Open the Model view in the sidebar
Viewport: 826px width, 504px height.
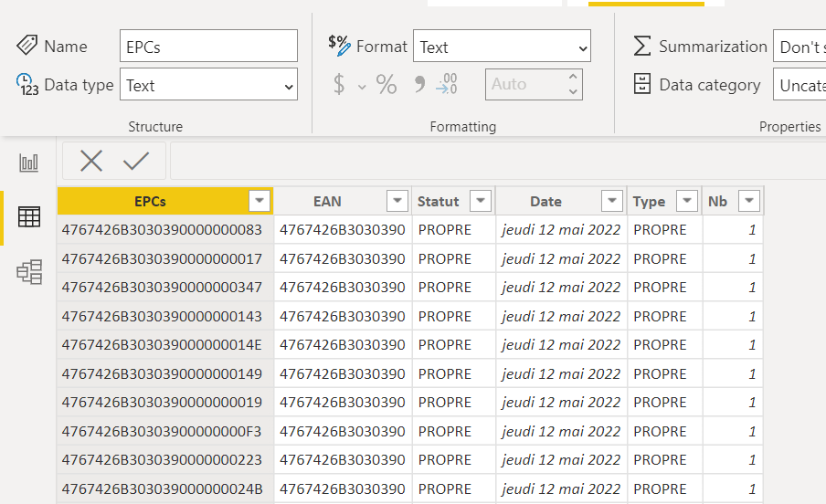pos(29,272)
